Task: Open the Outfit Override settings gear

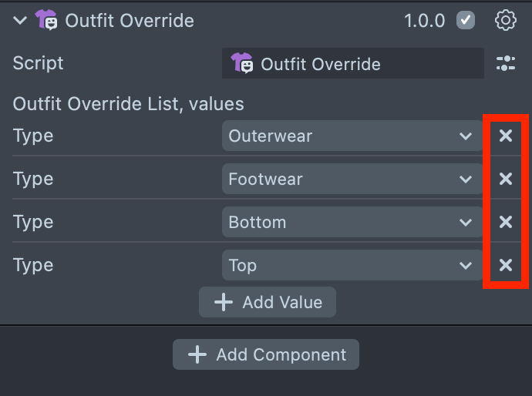Action: point(506,21)
